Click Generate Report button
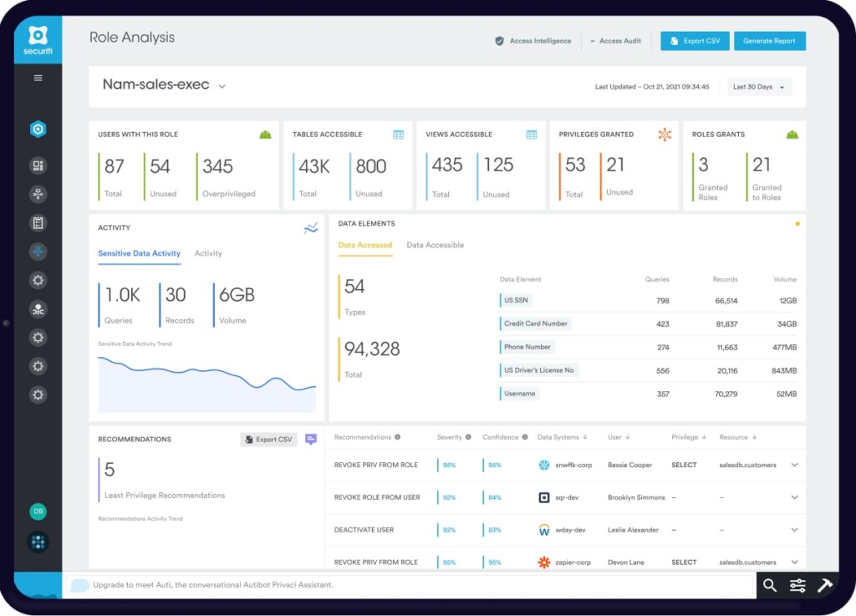Image resolution: width=856 pixels, height=616 pixels. coord(769,41)
